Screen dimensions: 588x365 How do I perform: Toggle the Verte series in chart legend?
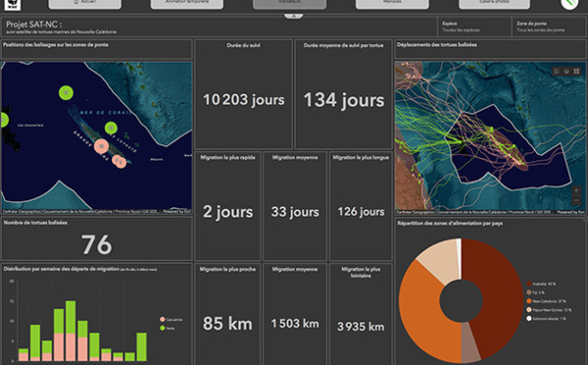point(168,328)
